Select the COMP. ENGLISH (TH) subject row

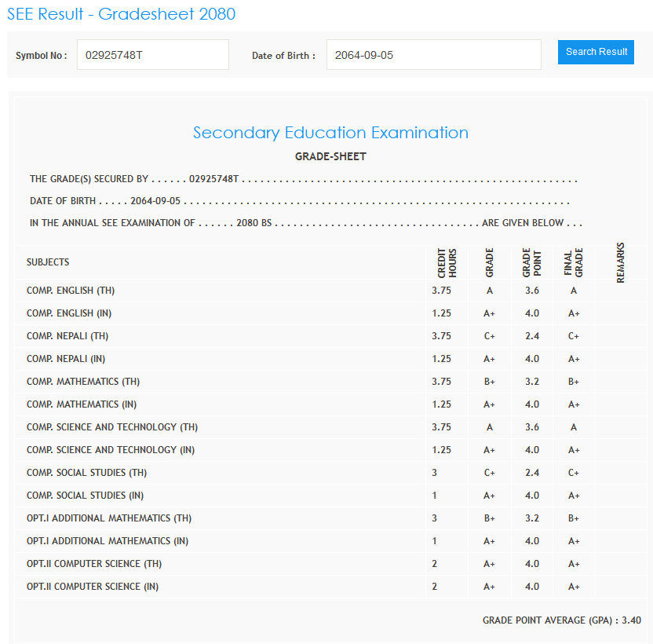71,291
